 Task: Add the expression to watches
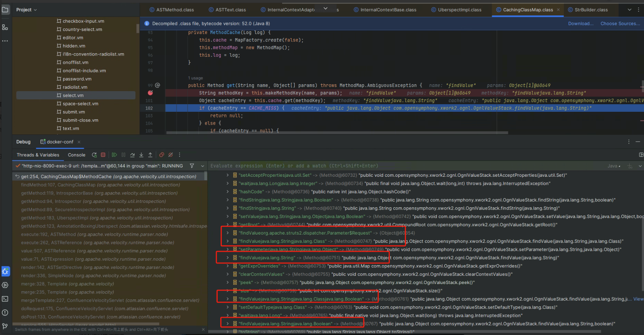(630, 166)
